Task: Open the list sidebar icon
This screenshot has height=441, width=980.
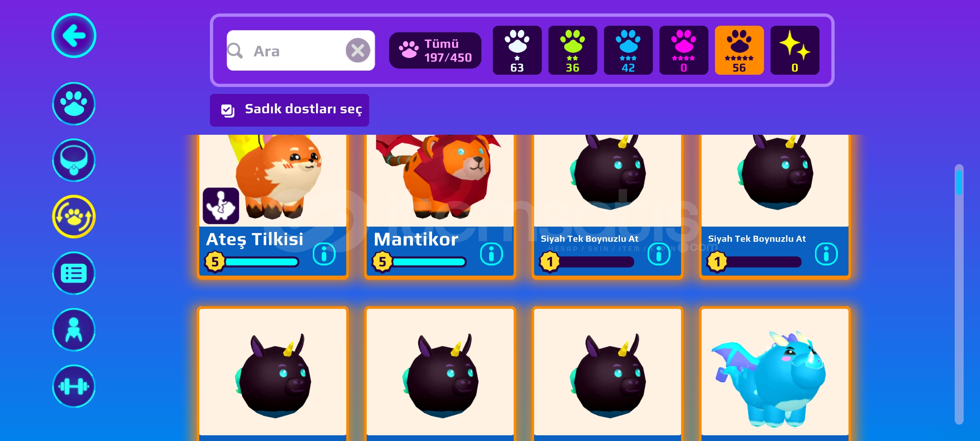Action: point(74,273)
